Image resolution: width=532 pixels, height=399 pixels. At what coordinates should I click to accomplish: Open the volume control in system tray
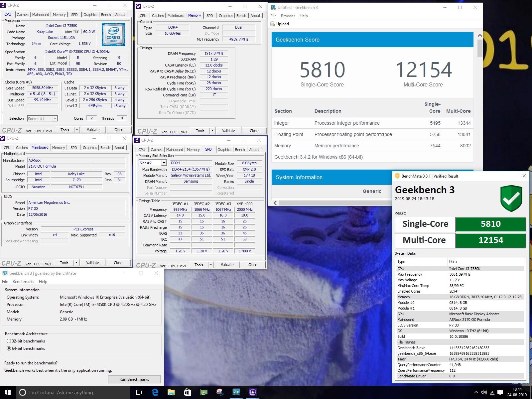pos(484,393)
